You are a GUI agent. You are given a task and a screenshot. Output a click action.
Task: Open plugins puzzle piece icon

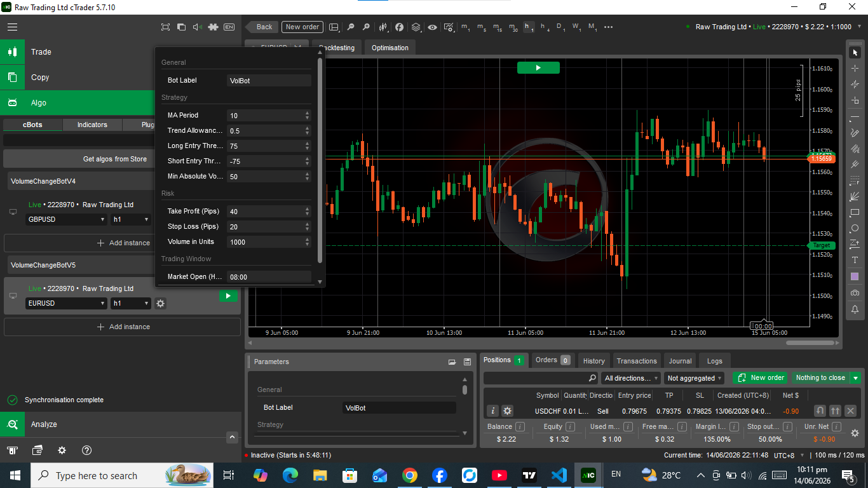click(213, 27)
